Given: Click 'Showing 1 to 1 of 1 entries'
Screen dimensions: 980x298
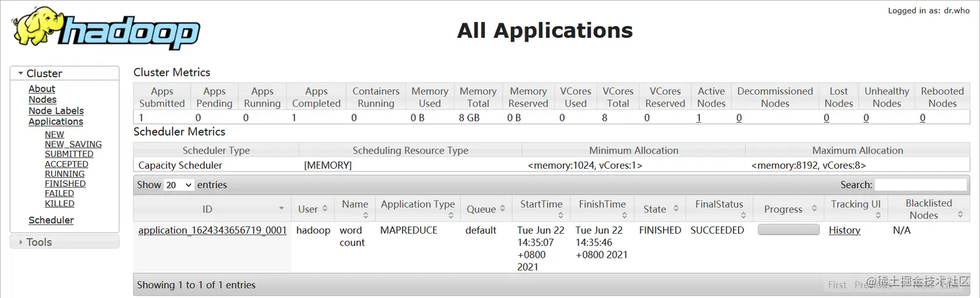Looking at the screenshot, I should coord(196,285).
